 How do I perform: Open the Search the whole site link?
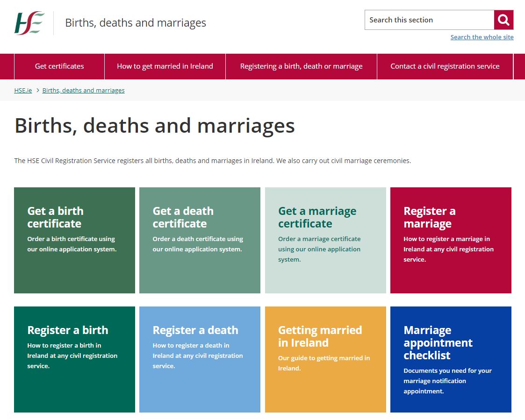482,37
